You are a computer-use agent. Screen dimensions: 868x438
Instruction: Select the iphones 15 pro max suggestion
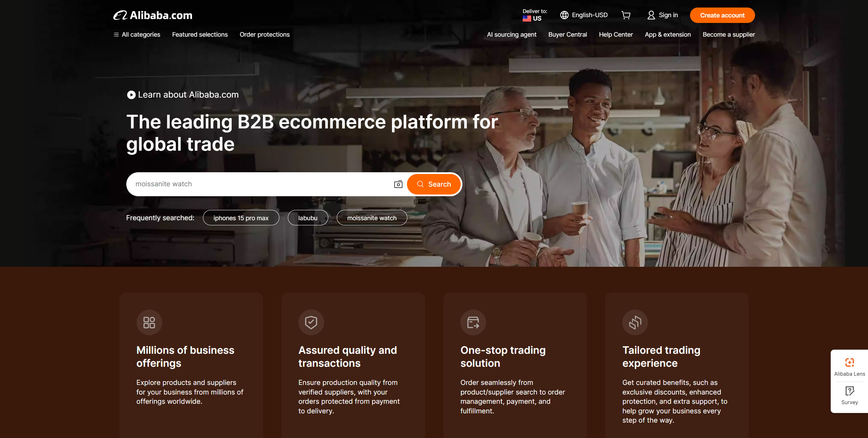click(x=241, y=218)
